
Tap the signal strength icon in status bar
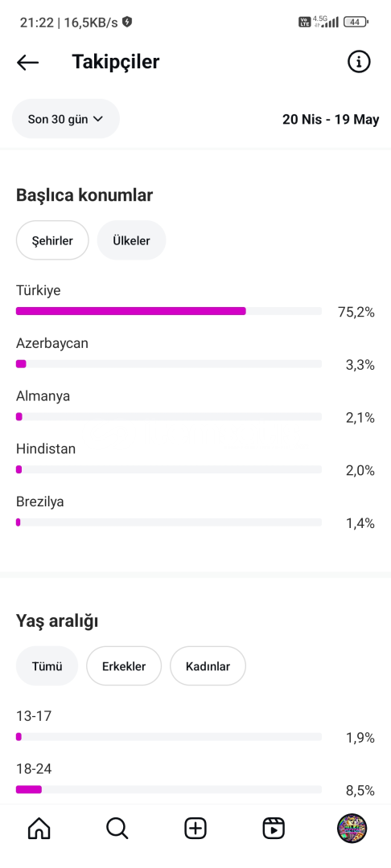coord(331,23)
